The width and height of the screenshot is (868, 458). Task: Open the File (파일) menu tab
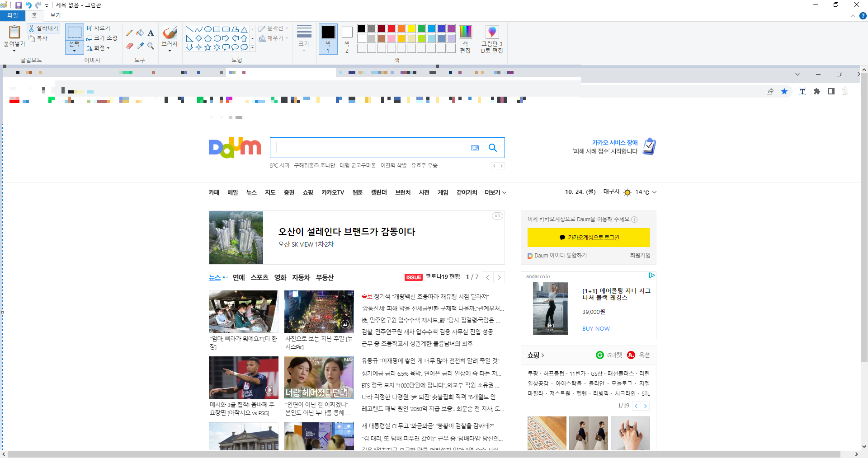pos(13,15)
